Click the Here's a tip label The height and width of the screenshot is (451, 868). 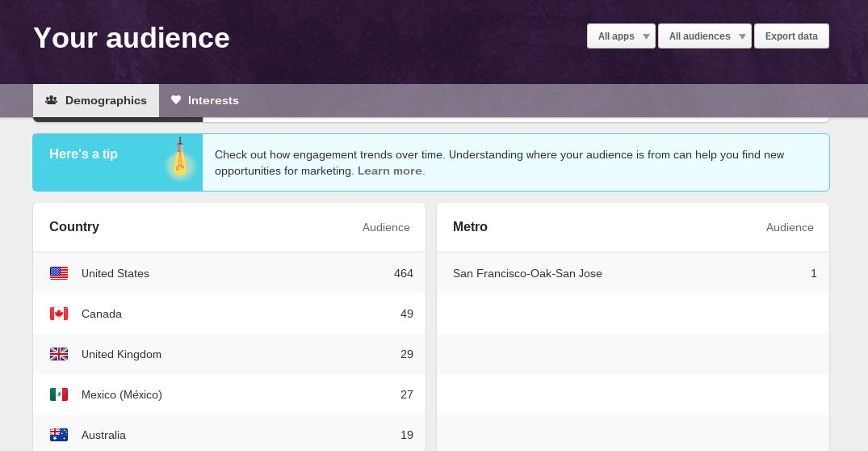click(83, 154)
